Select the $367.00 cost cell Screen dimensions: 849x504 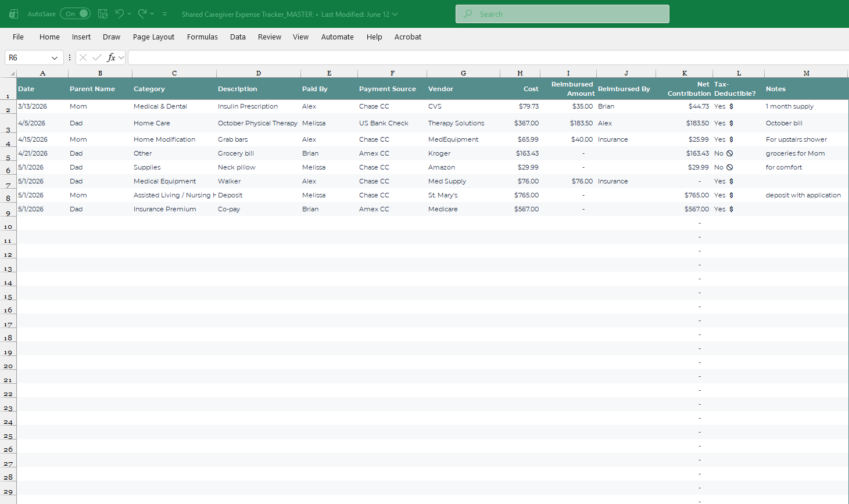pos(520,123)
